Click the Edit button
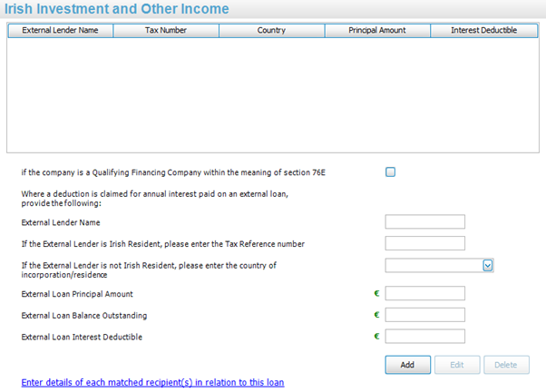This screenshot has height=392, width=546. [455, 365]
